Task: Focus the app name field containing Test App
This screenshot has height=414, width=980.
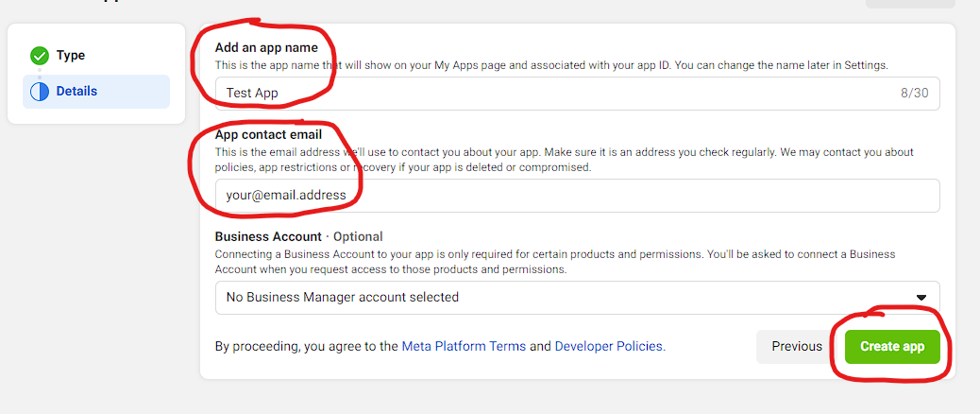Action: (x=577, y=94)
